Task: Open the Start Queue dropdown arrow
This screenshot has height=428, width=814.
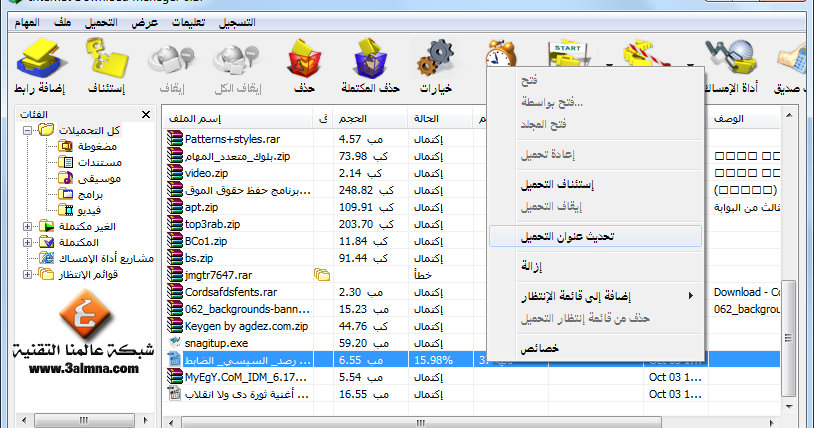Action: [609, 65]
